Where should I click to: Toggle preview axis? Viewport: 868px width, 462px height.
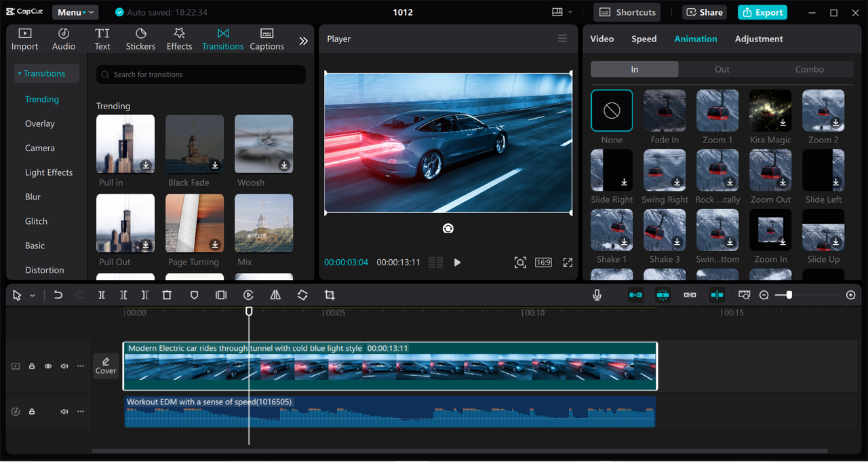coord(717,295)
